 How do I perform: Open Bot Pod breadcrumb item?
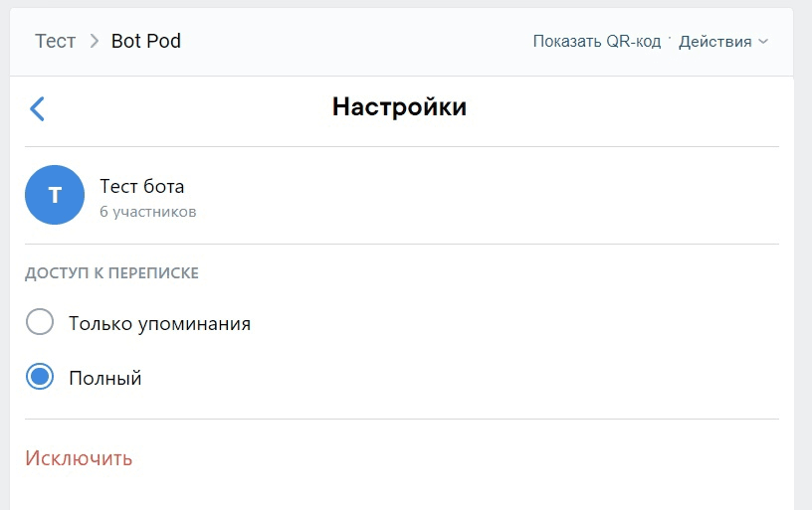pos(146,42)
